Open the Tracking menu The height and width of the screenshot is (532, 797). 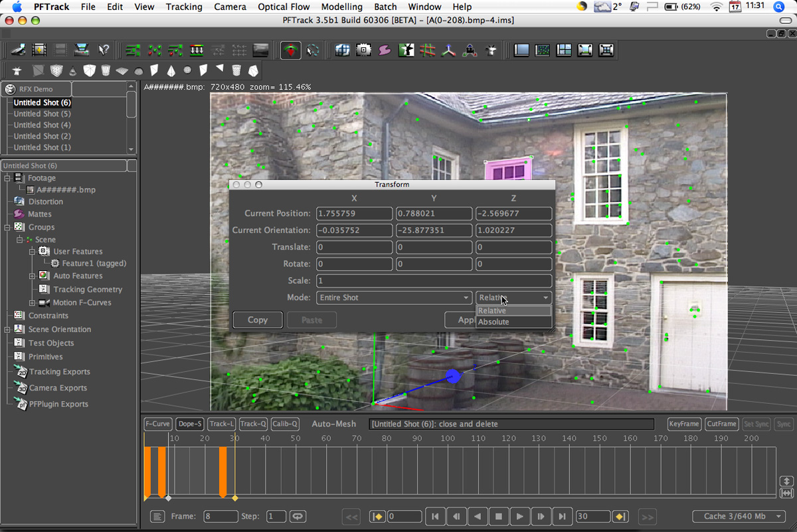point(184,7)
